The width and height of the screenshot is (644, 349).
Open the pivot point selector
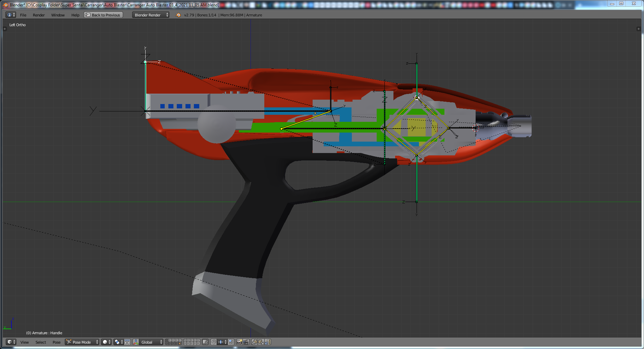[x=118, y=342]
